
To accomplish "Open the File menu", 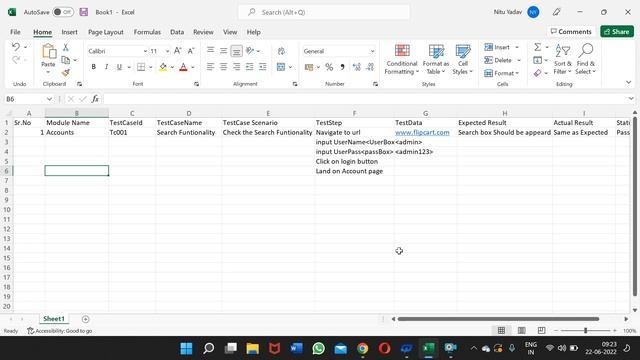I will click(15, 32).
